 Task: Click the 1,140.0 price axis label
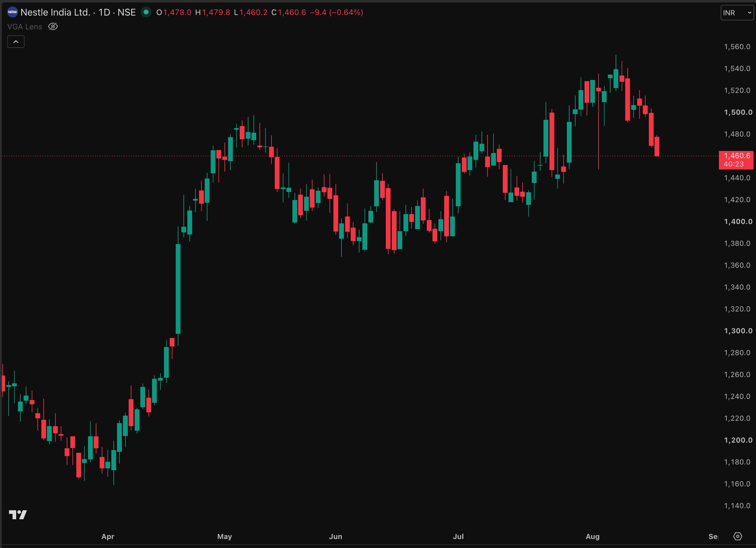pyautogui.click(x=737, y=506)
